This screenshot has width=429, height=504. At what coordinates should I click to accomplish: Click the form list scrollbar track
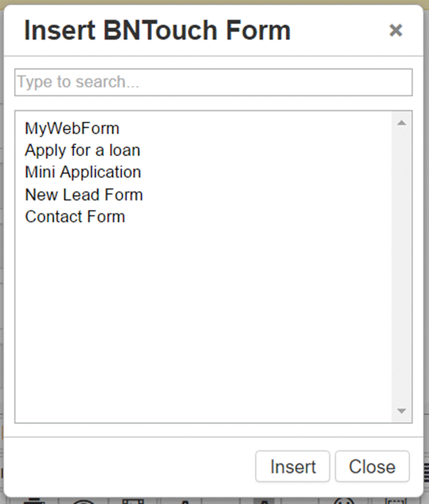point(402,267)
